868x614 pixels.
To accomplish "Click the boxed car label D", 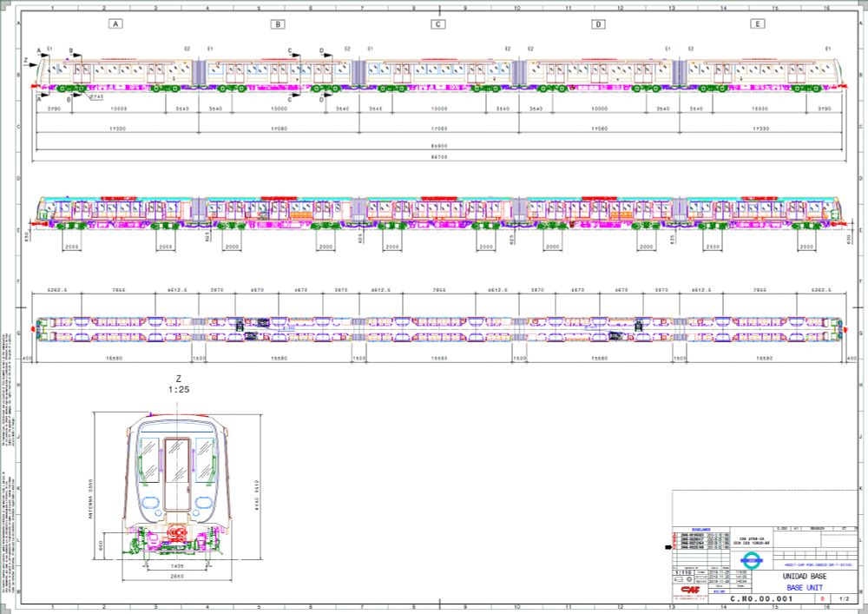I will pyautogui.click(x=598, y=24).
